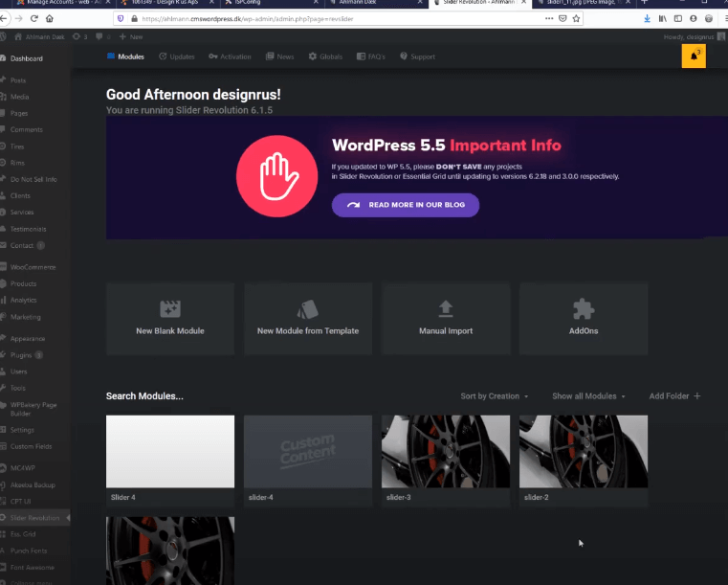Open Akeeba Backup in the sidebar

tap(33, 484)
